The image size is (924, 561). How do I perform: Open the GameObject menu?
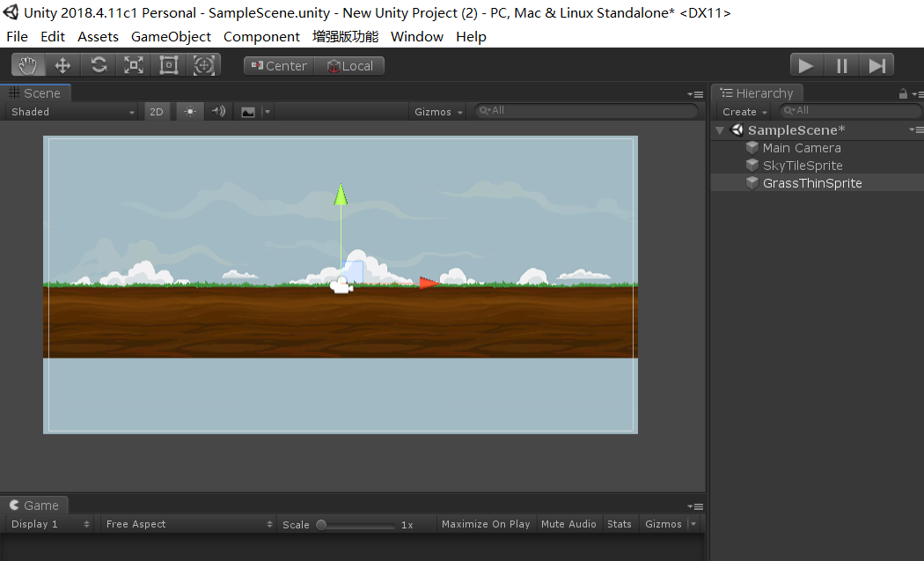171,36
